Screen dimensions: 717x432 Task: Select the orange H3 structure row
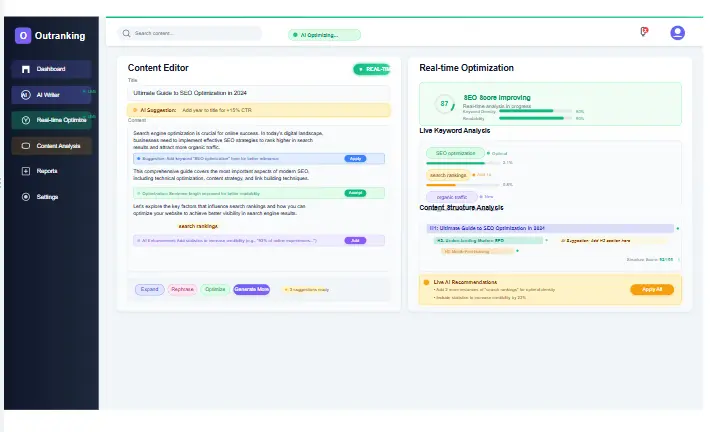477,251
